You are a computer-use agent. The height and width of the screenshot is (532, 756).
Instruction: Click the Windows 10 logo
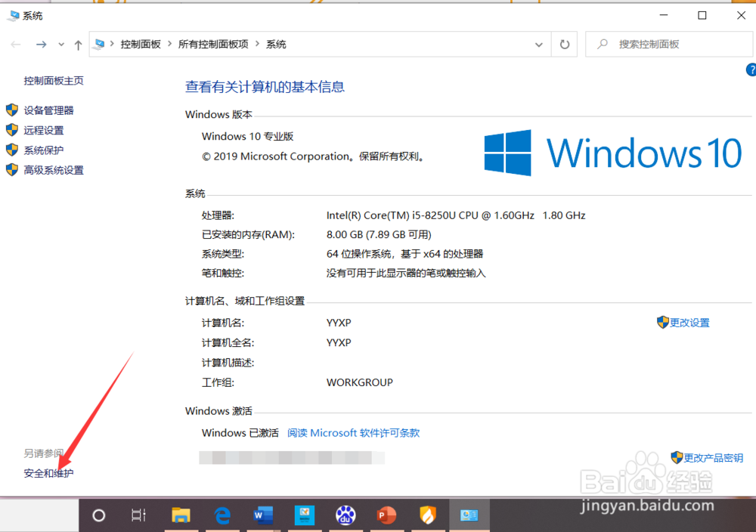613,153
